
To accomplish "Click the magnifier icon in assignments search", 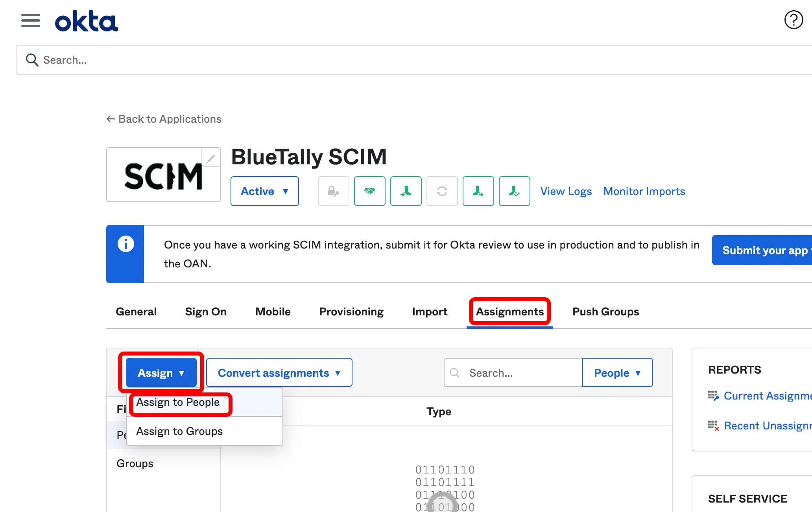I will tap(454, 372).
